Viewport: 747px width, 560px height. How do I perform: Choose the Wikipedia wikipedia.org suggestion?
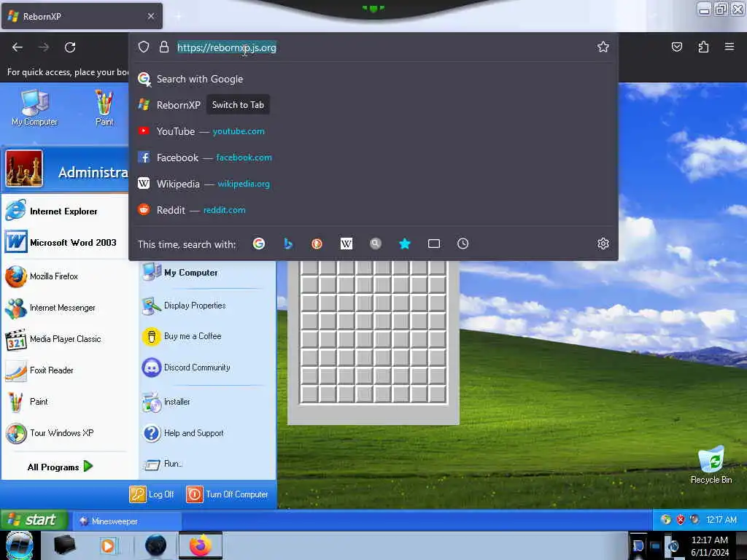(x=373, y=183)
